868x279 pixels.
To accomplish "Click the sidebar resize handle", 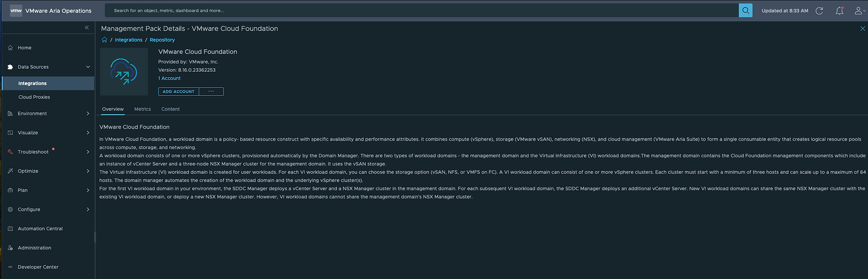I will tap(94, 237).
